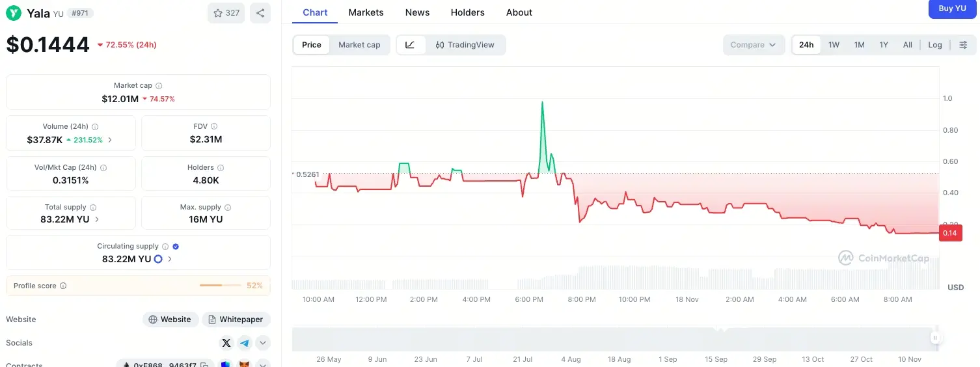This screenshot has height=367, width=980.
Task: Open the News tab
Action: tap(417, 12)
